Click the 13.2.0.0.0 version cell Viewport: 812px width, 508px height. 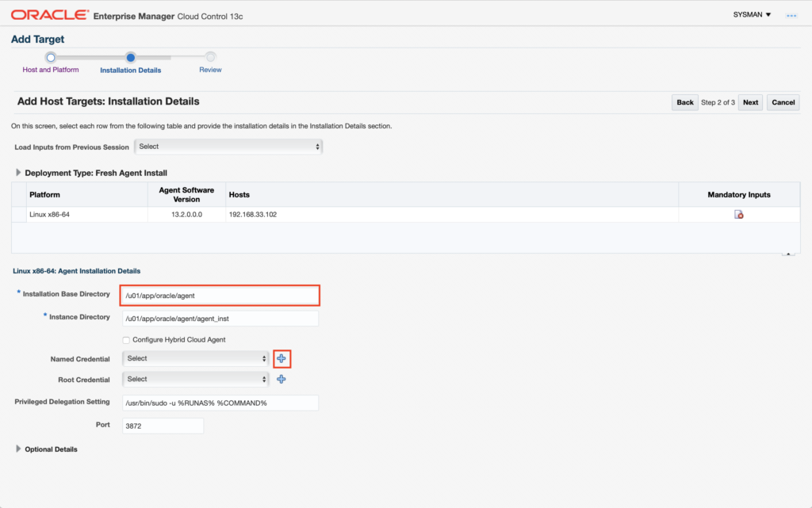tap(186, 214)
